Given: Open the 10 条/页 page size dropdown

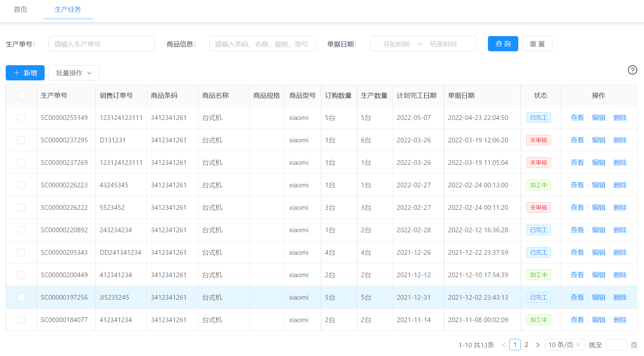Looking at the screenshot, I should coord(565,345).
